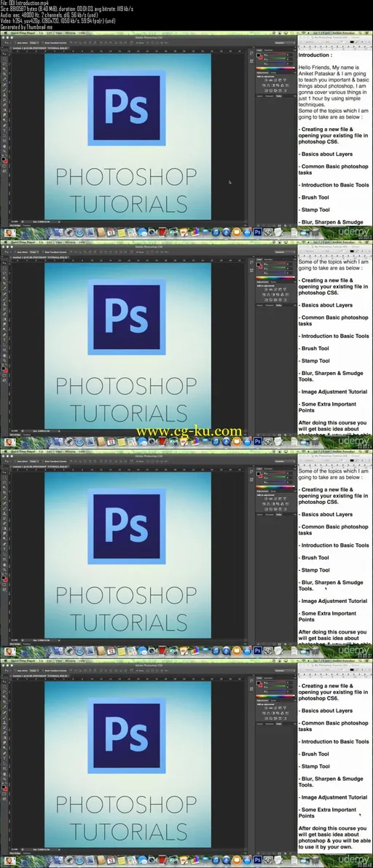The height and width of the screenshot is (868, 373).
Task: Select the Move tool in the first frame's Photoshop toolbar
Action: tap(4, 54)
